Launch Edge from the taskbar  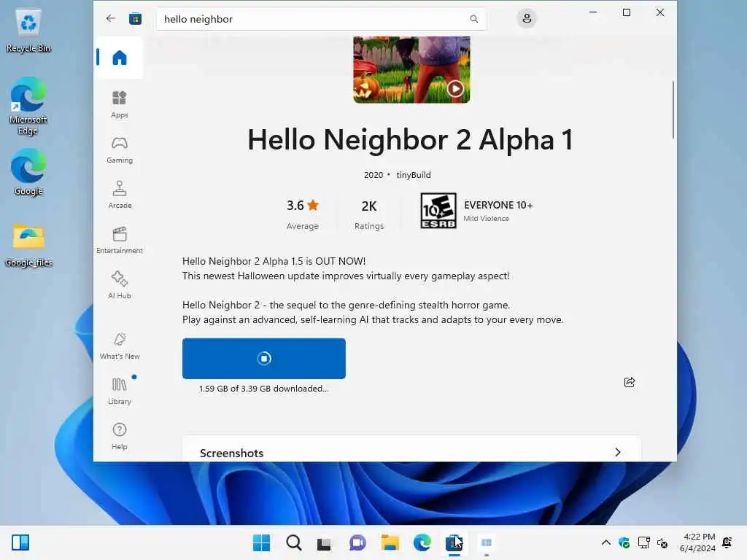tap(422, 542)
